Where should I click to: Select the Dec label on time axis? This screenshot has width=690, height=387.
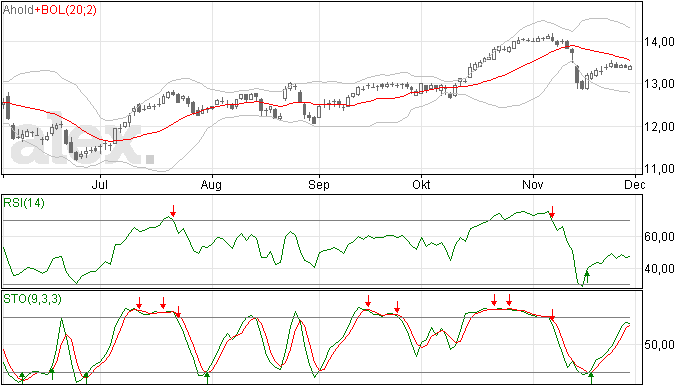(x=635, y=184)
